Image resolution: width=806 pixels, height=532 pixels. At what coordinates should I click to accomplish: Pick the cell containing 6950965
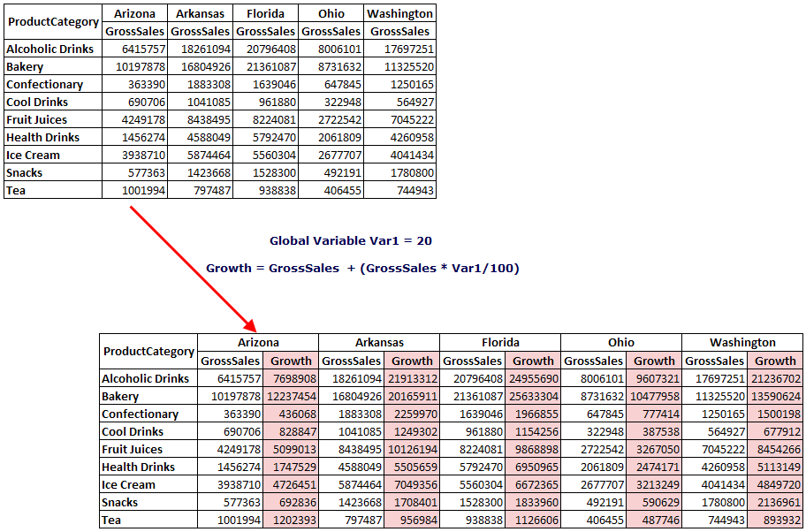[x=533, y=467]
